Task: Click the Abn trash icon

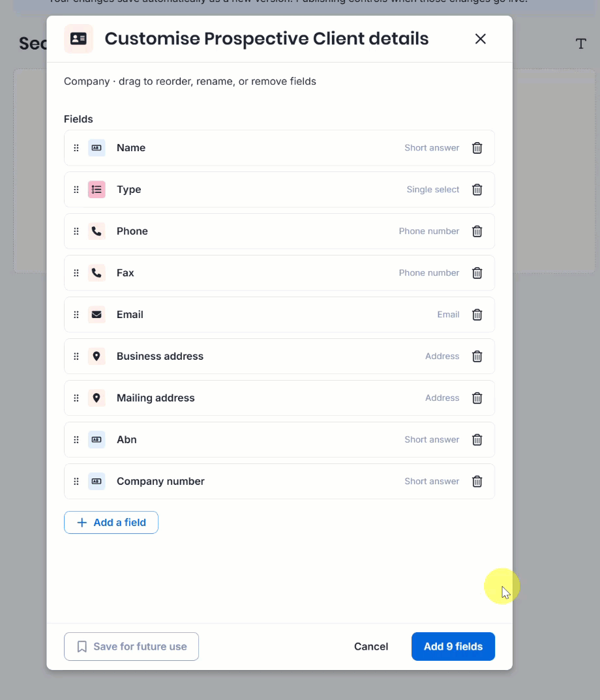Action: click(x=477, y=440)
